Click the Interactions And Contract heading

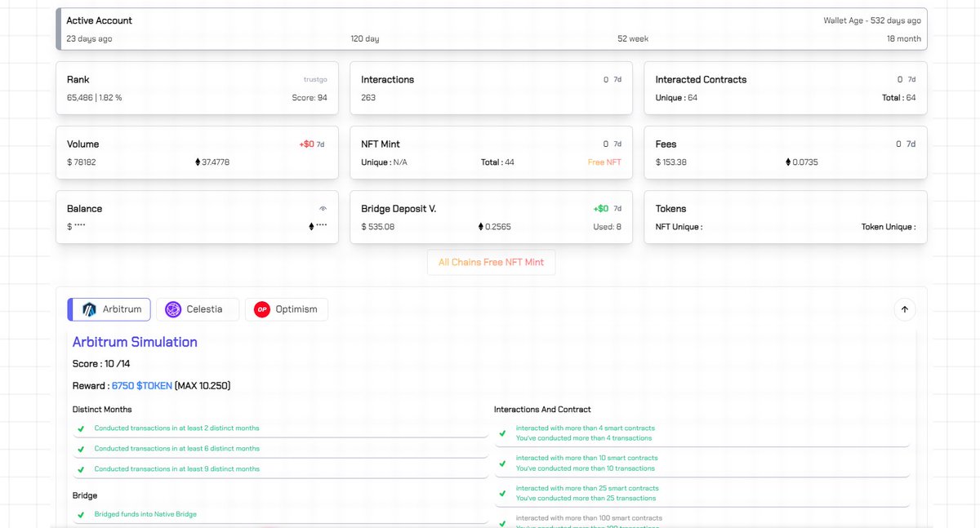542,410
